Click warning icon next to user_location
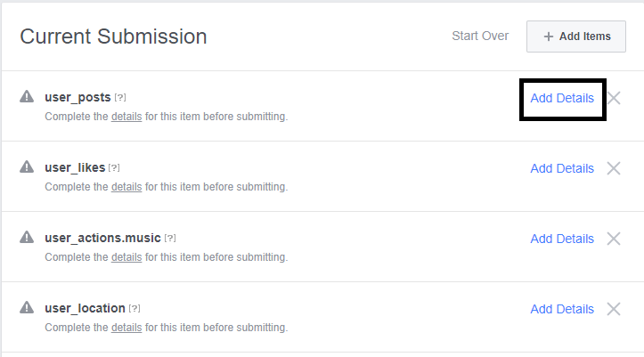This screenshot has height=357, width=644. 27,307
